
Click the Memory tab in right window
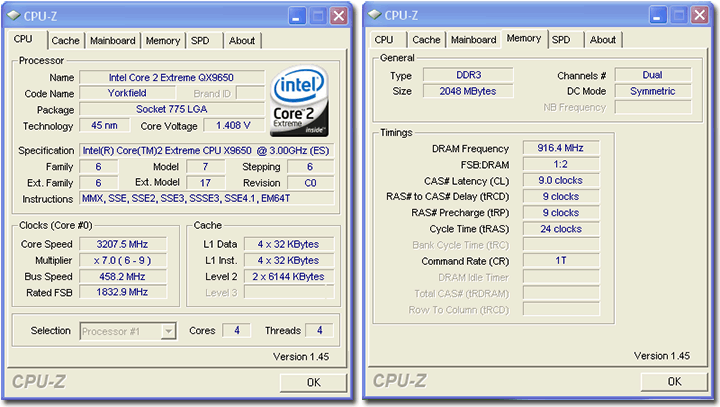tap(524, 38)
